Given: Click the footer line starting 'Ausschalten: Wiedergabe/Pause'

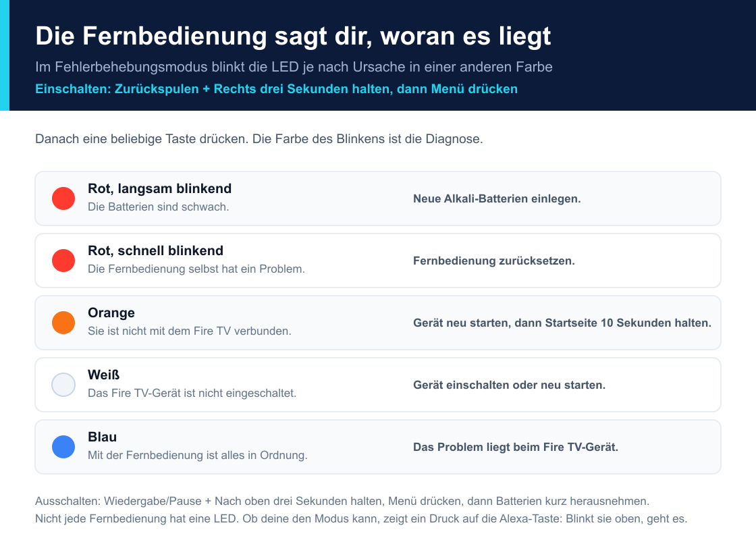Looking at the screenshot, I should 342,501.
